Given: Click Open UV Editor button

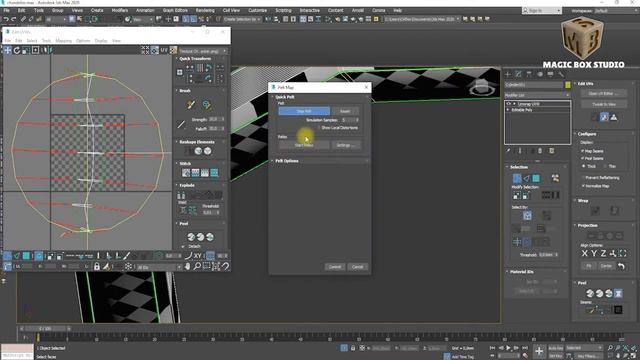Looking at the screenshot, I should pos(604,94).
